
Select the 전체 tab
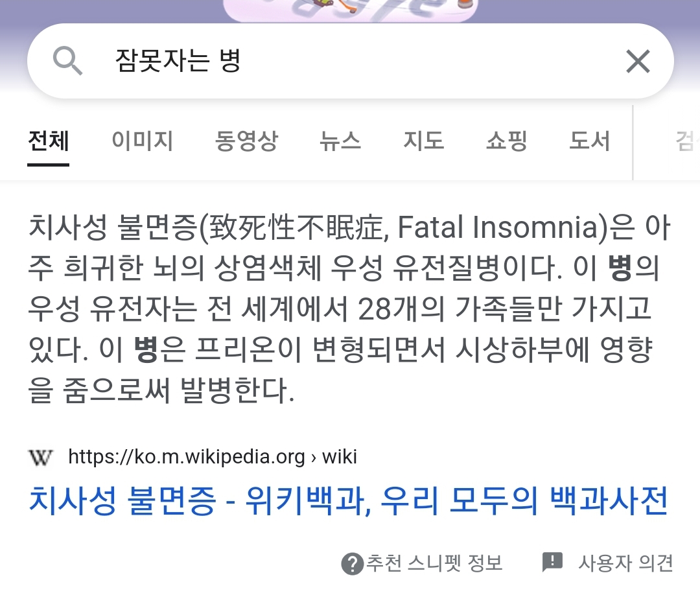48,141
